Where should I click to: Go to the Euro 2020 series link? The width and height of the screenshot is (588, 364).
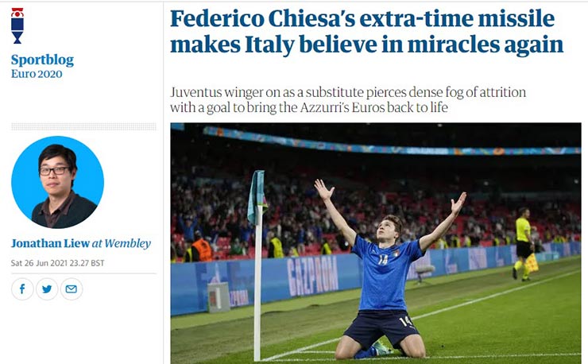click(x=37, y=74)
